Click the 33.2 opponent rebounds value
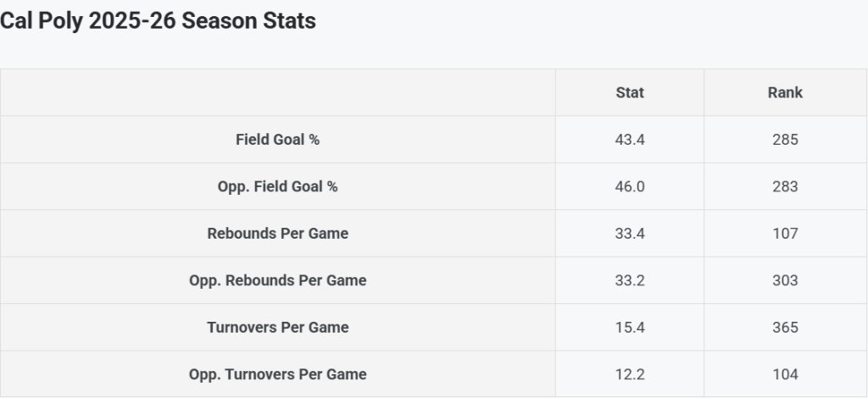 [x=630, y=280]
